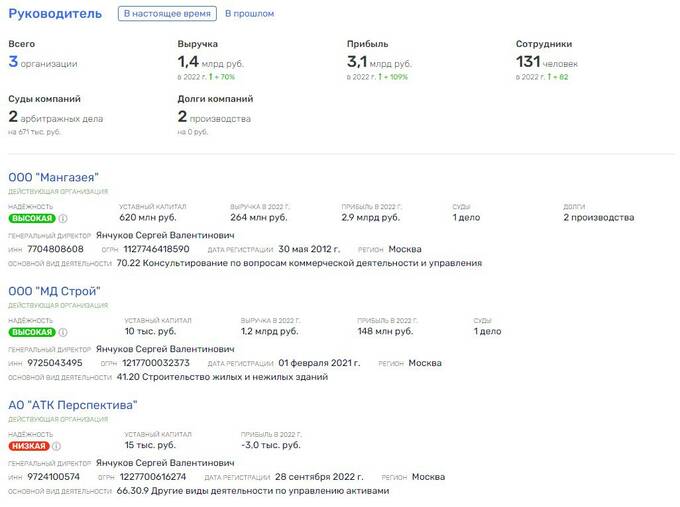The height and width of the screenshot is (507, 680).
Task: Open ООО "МД Строй" company page
Action: click(x=54, y=291)
